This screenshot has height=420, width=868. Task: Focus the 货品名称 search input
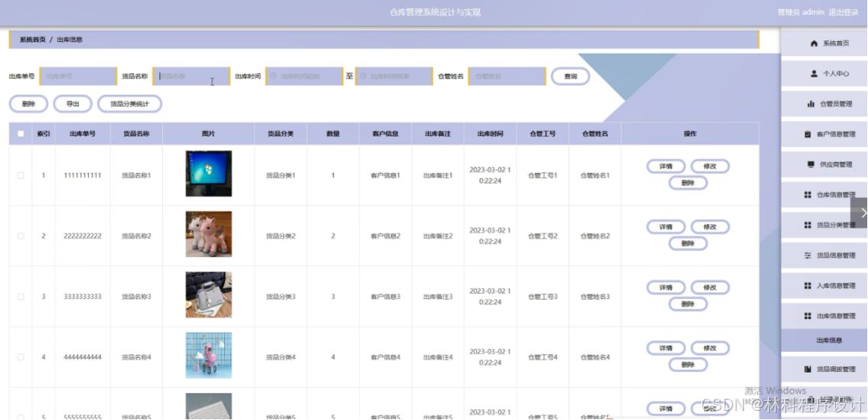coord(191,77)
